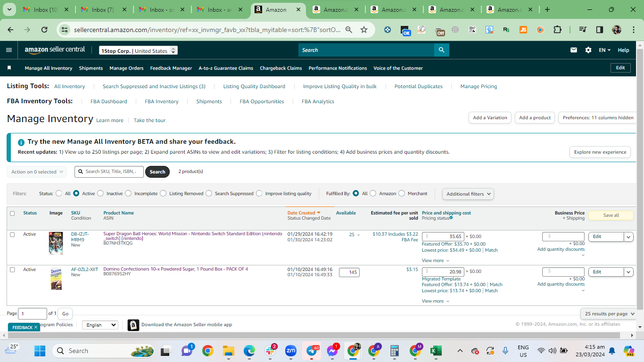The height and width of the screenshot is (362, 644).
Task: Open the 1Stop Corp. United States account switcher
Action: [138, 50]
